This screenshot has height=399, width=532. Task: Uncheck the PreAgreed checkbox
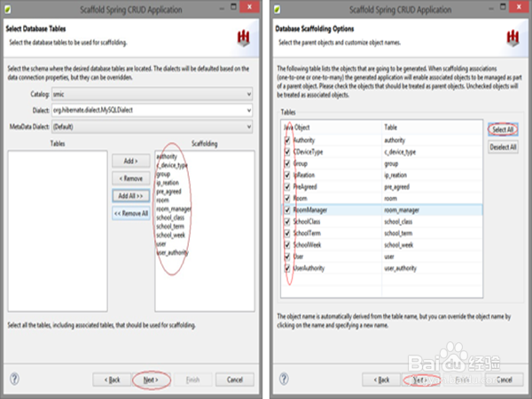287,186
